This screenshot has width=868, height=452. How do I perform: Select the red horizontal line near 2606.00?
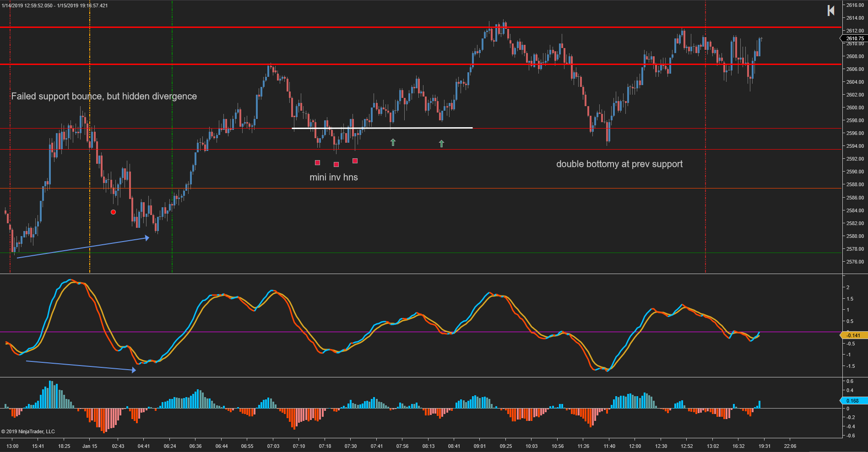[421, 64]
